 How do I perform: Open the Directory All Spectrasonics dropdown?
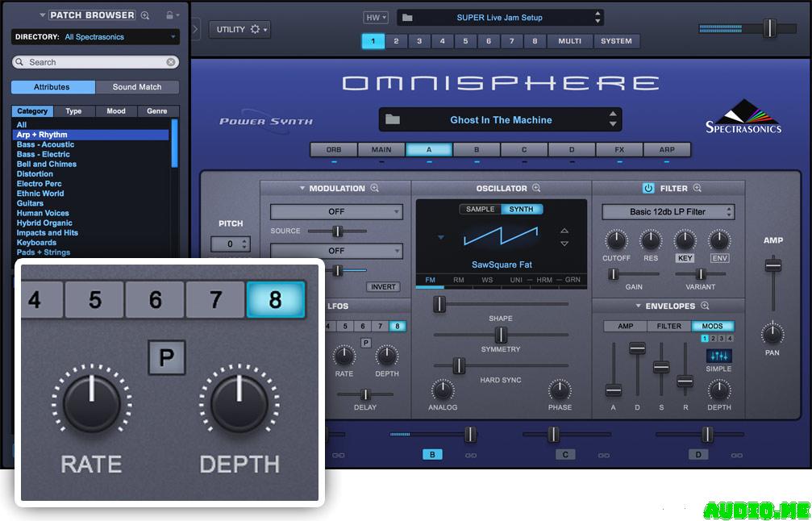point(95,37)
